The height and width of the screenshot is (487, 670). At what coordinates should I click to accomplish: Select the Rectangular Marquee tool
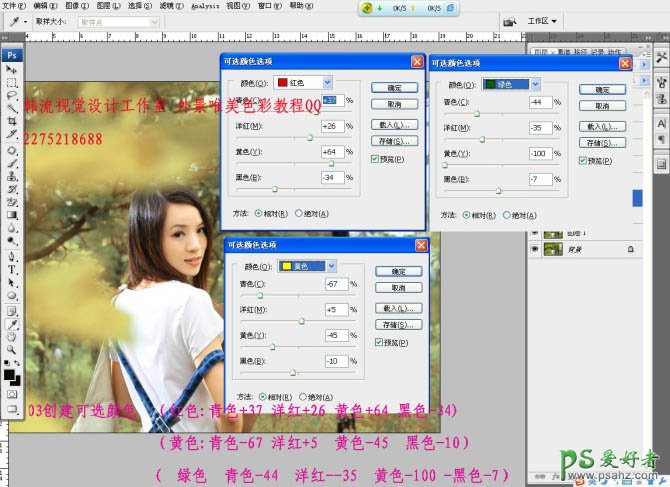12,84
